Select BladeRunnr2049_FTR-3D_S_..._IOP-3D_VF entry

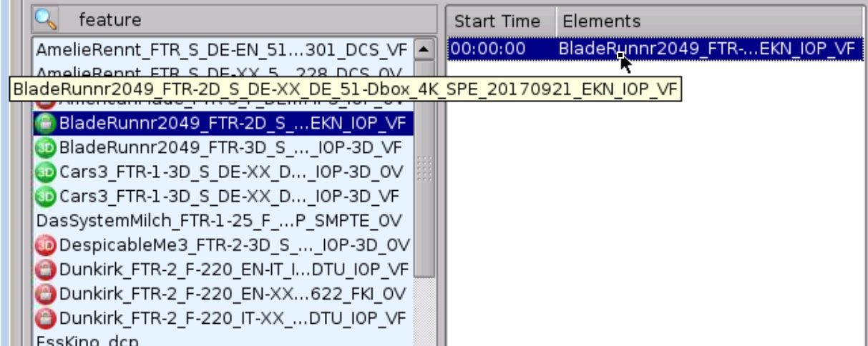point(223,149)
